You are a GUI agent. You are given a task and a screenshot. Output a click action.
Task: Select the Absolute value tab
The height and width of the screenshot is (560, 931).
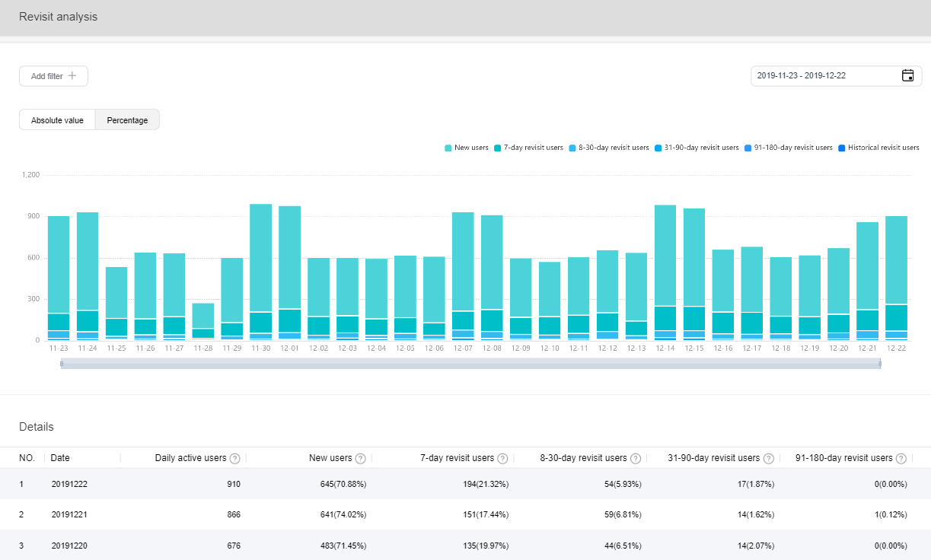[x=56, y=119]
